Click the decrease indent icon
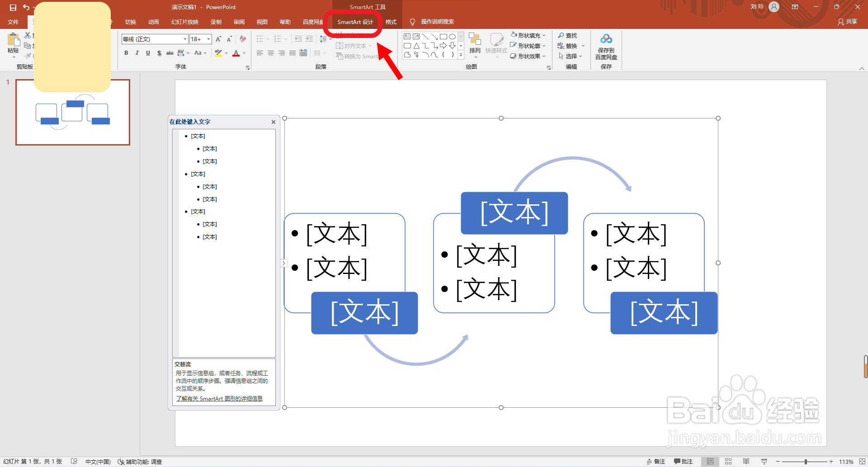The image size is (868, 467). [298, 39]
